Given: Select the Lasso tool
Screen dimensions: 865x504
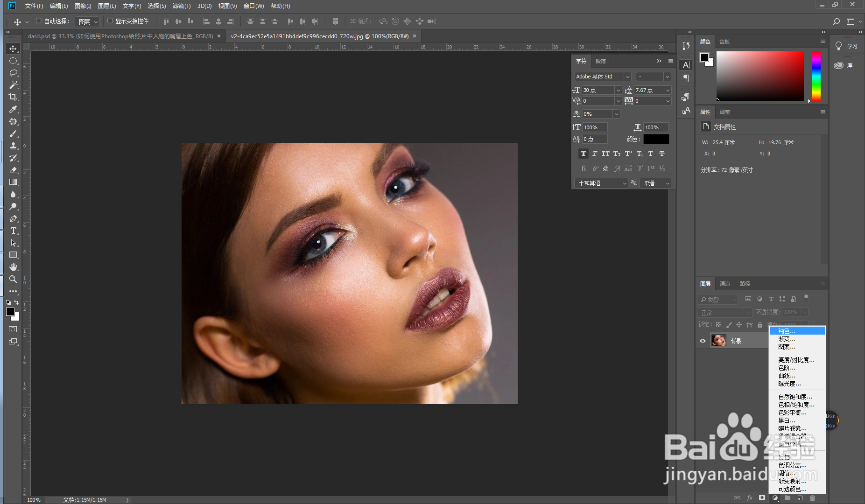Looking at the screenshot, I should (13, 72).
